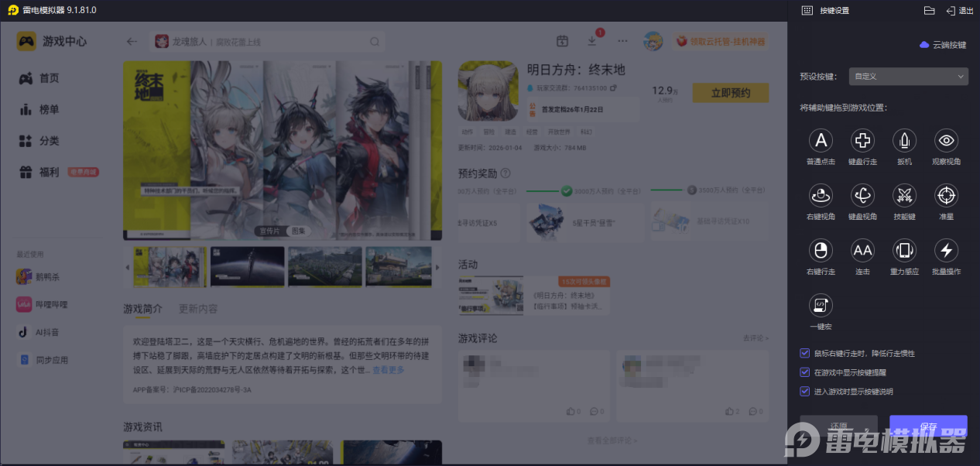Open the calendar icon in top toolbar

point(563,41)
